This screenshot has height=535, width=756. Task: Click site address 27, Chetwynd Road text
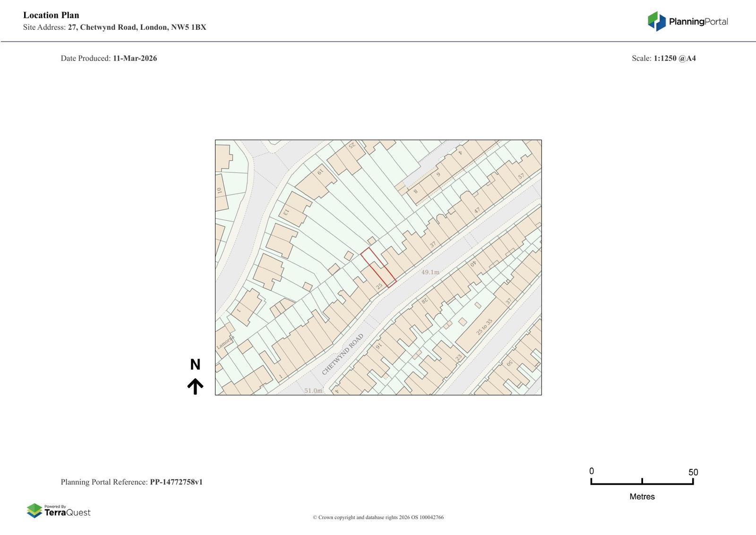pos(137,27)
